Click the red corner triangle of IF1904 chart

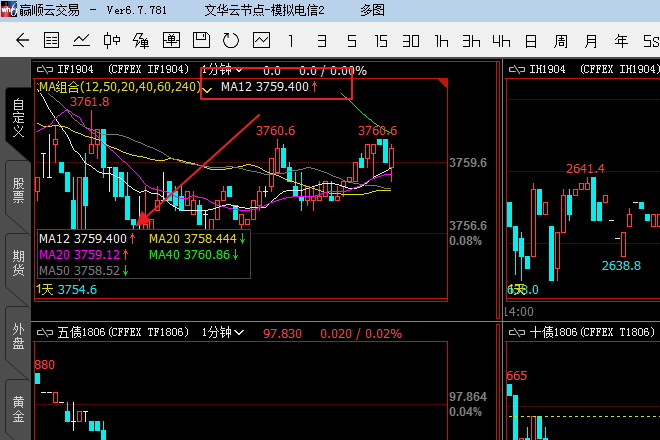pos(443,83)
